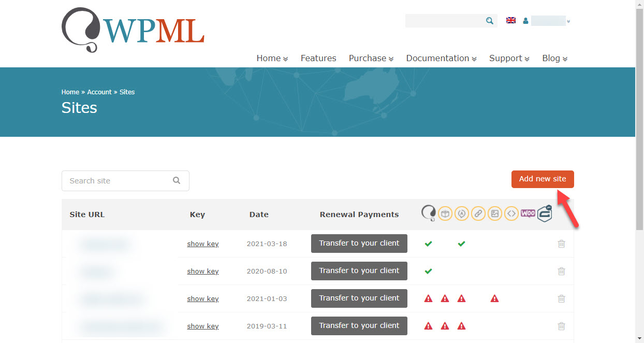This screenshot has height=343, width=644.
Task: Click the WPML core column icon in the table header
Action: [x=429, y=213]
